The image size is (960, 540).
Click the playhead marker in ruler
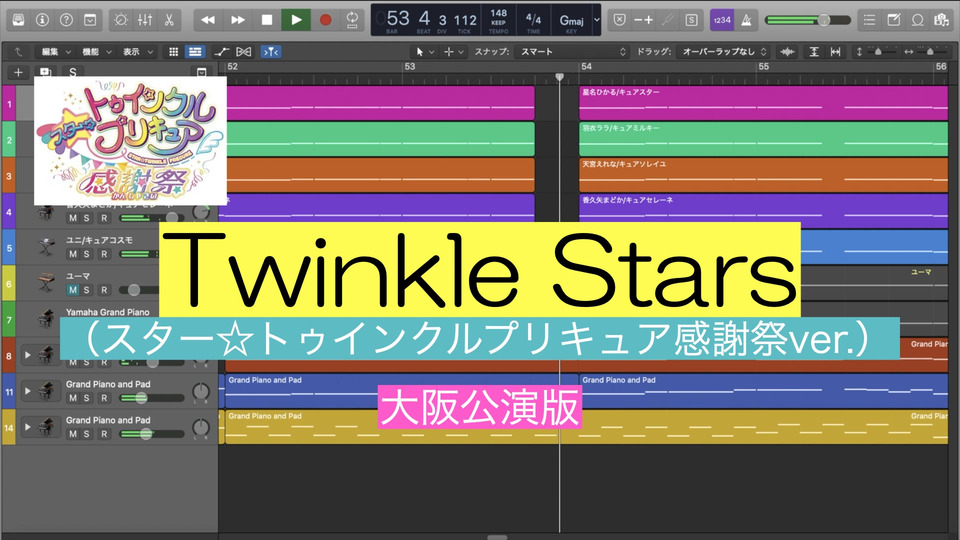pos(560,77)
